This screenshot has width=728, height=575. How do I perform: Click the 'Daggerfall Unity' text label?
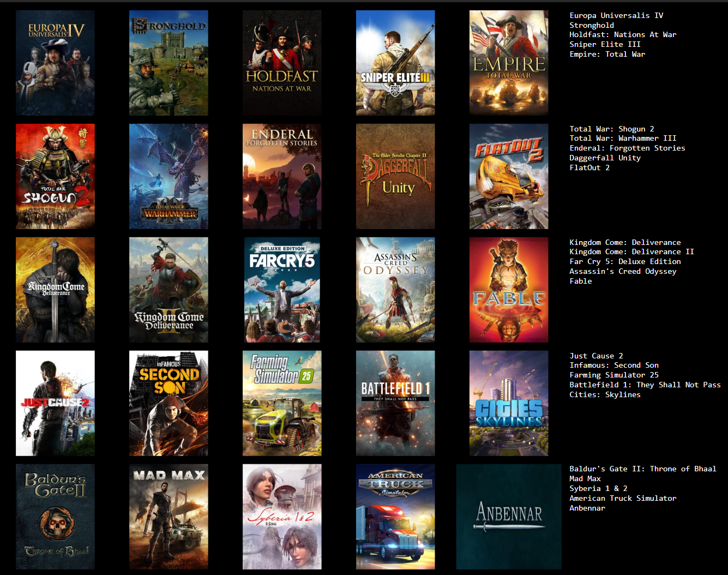(x=605, y=158)
